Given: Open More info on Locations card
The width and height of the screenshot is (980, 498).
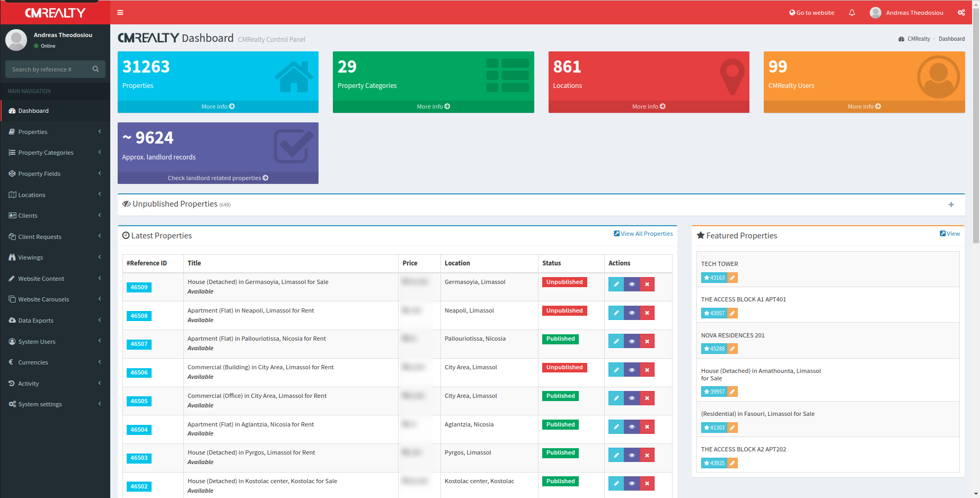Looking at the screenshot, I should tap(649, 106).
